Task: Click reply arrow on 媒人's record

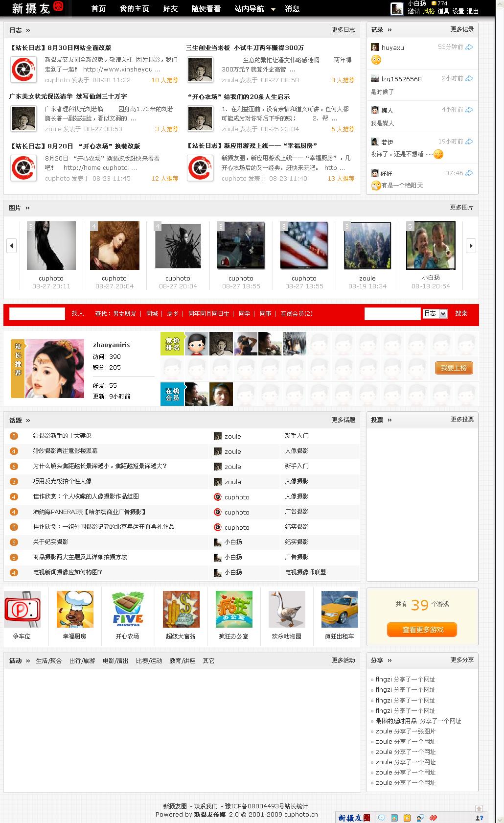Action: (x=469, y=110)
